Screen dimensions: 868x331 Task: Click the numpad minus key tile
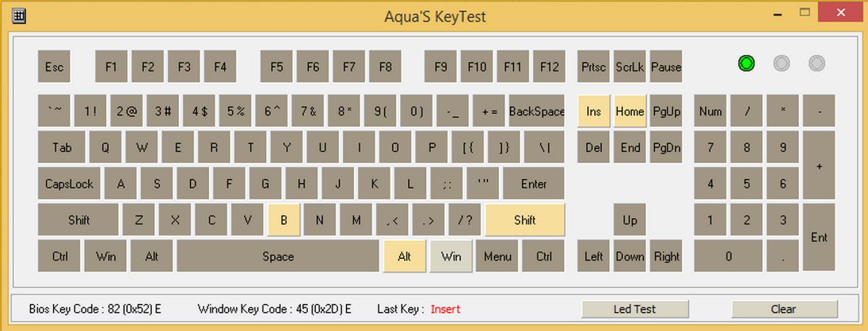coord(819,111)
